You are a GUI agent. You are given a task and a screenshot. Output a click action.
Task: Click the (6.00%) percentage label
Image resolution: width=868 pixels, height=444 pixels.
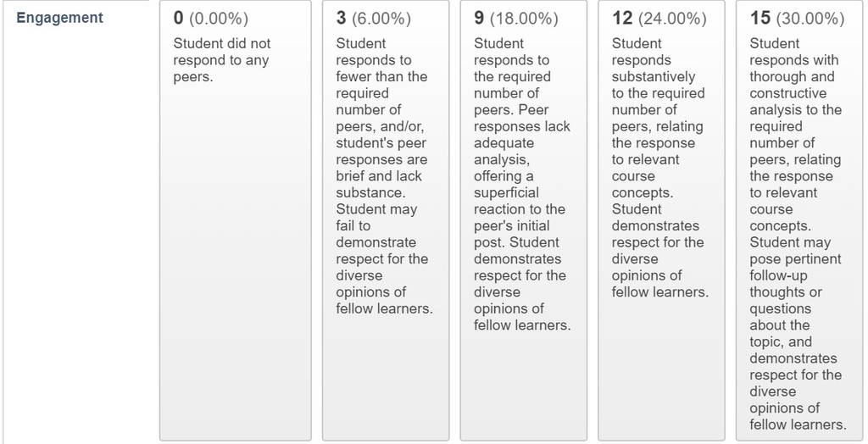click(x=381, y=19)
